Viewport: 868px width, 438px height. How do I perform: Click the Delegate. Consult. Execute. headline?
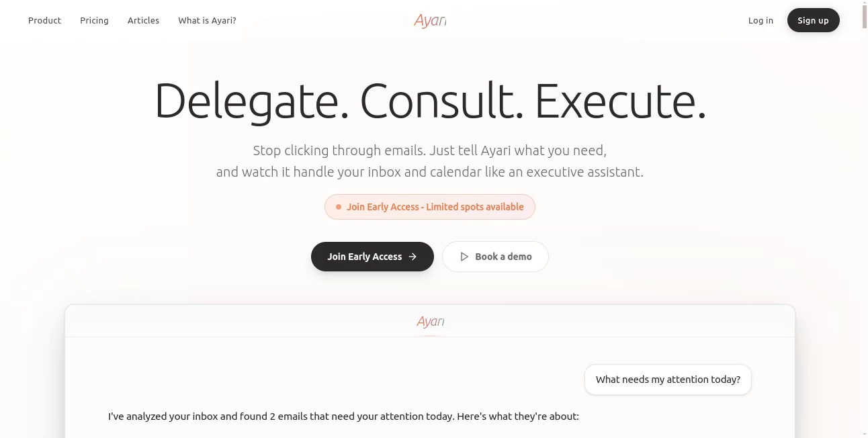[430, 101]
